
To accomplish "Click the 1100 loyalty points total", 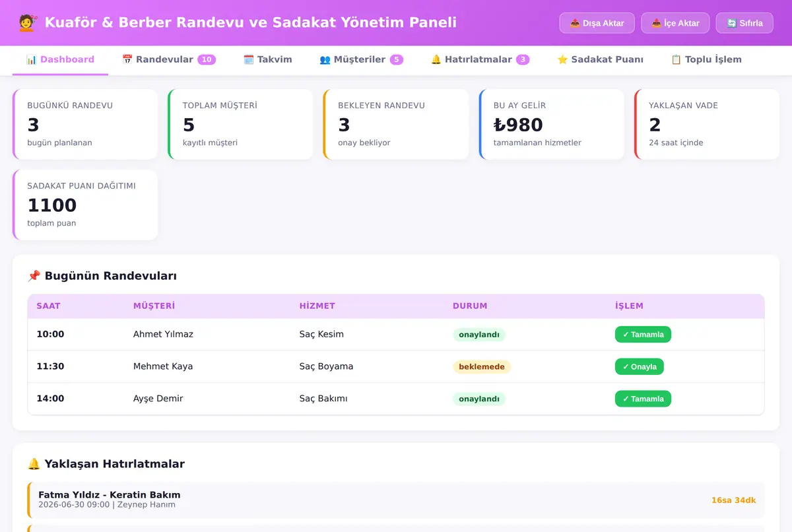I will tap(52, 205).
